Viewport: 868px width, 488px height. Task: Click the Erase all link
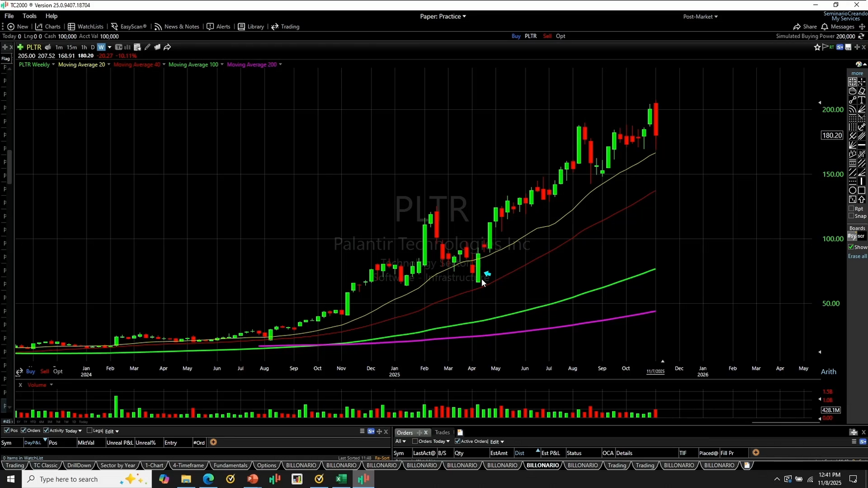(857, 256)
